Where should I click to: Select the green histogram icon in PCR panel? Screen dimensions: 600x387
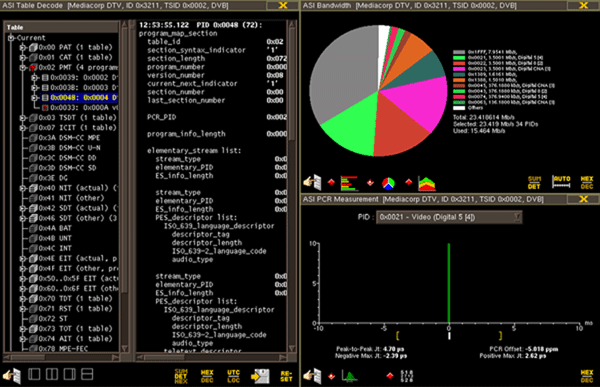click(349, 376)
